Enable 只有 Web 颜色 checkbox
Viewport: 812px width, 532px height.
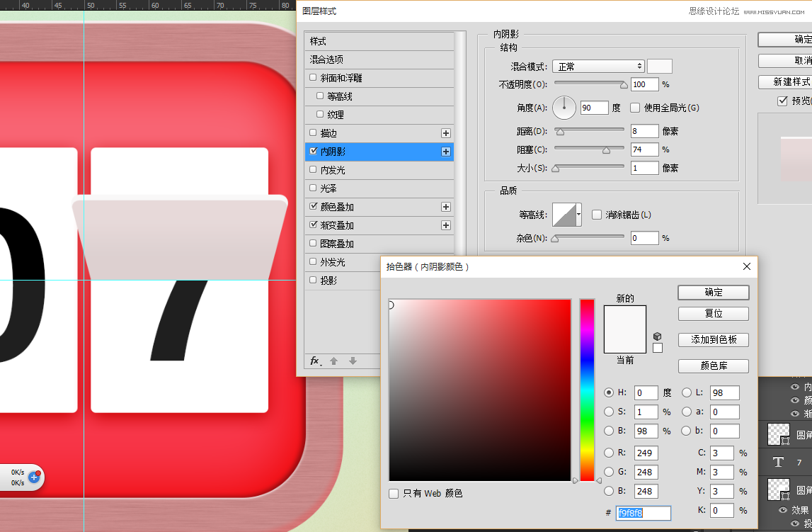point(394,494)
